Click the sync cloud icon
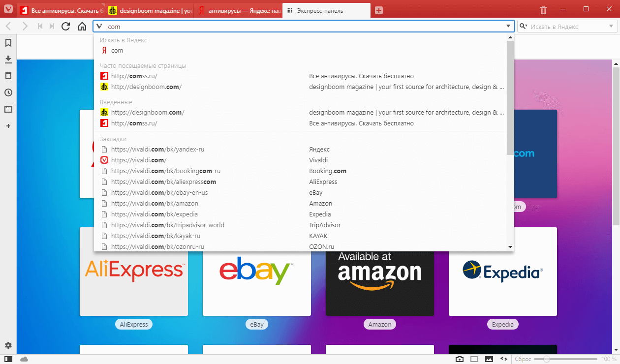This screenshot has height=364, width=620. pyautogui.click(x=24, y=359)
